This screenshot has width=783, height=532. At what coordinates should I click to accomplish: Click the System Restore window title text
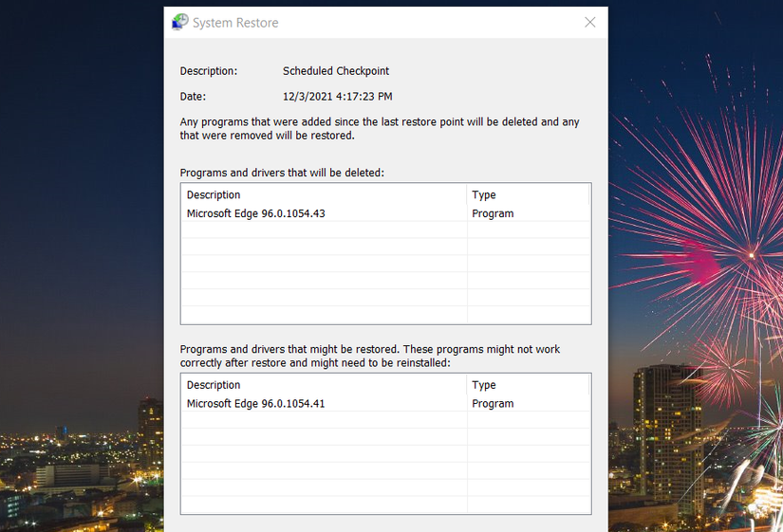tap(235, 23)
